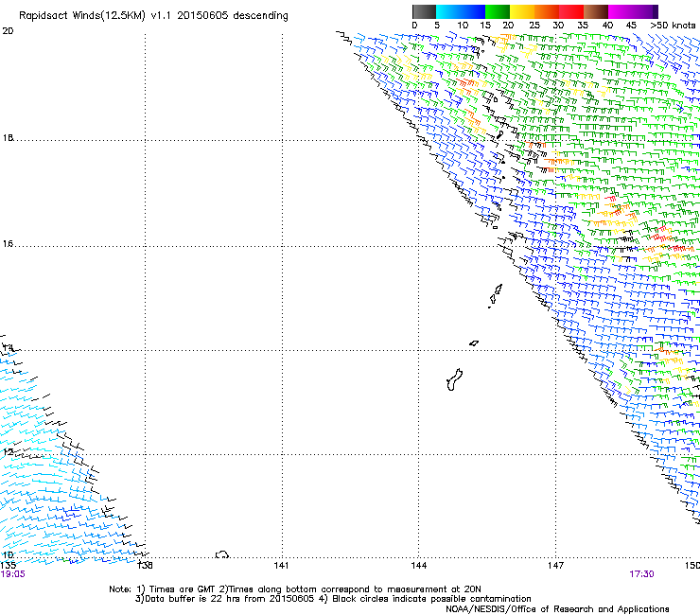The image size is (700, 615).
Task: Click the '147' longitude axis label
Action: click(555, 566)
